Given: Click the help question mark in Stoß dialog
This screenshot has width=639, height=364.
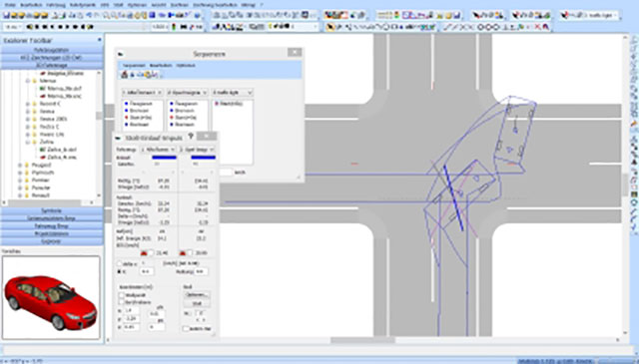Looking at the screenshot, I should click(x=191, y=137).
